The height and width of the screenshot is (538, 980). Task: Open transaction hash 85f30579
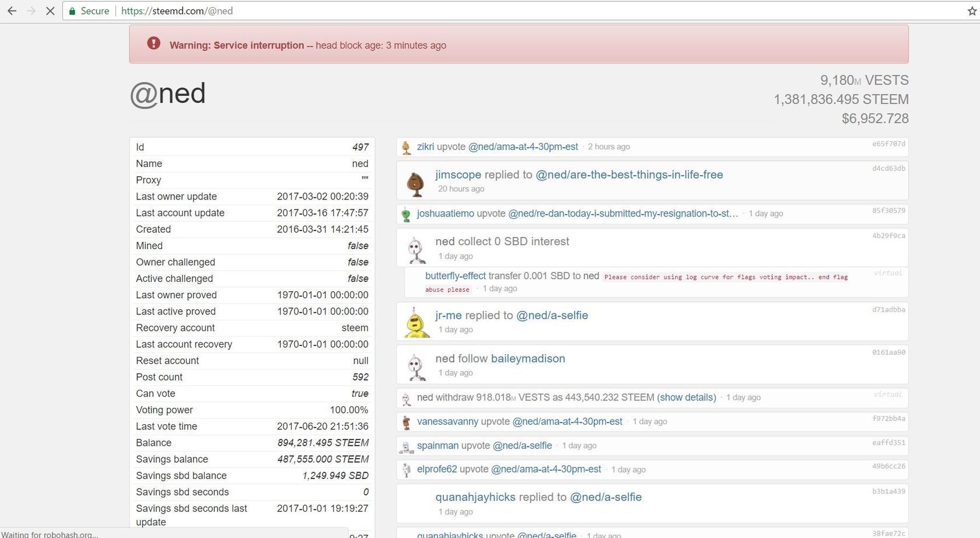click(x=889, y=210)
